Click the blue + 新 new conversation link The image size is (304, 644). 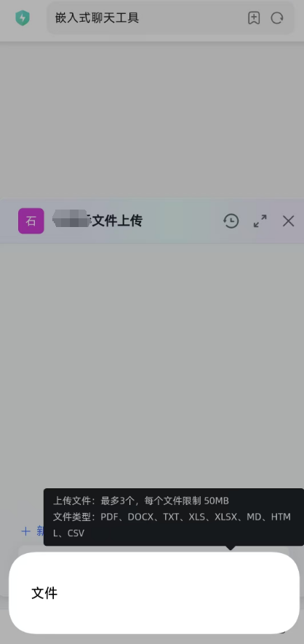pos(33,531)
